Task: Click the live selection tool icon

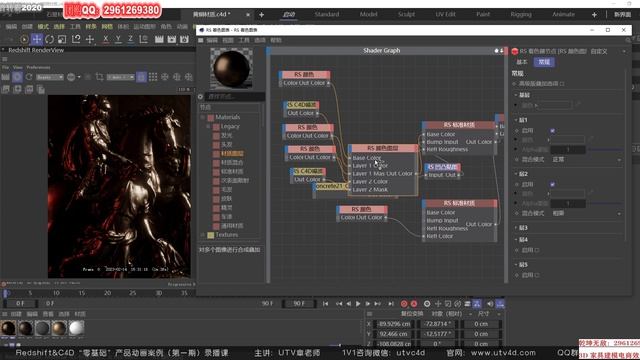Action: pyautogui.click(x=24, y=39)
